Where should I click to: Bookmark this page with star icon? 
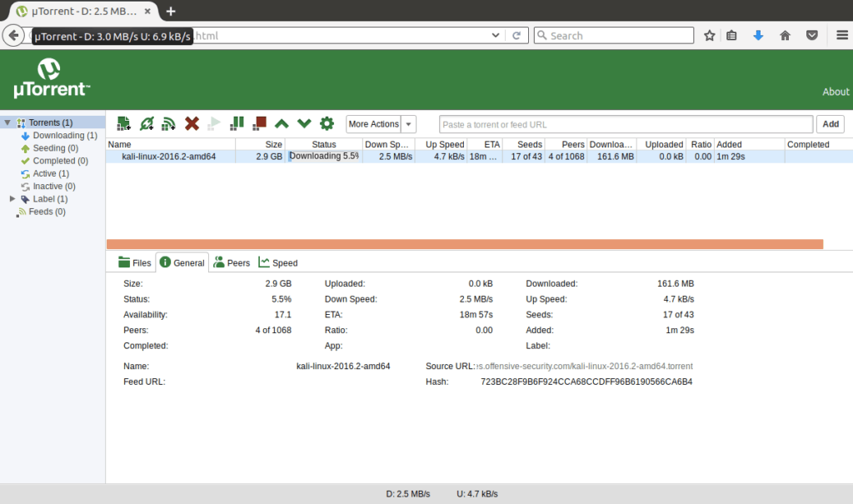(x=710, y=36)
